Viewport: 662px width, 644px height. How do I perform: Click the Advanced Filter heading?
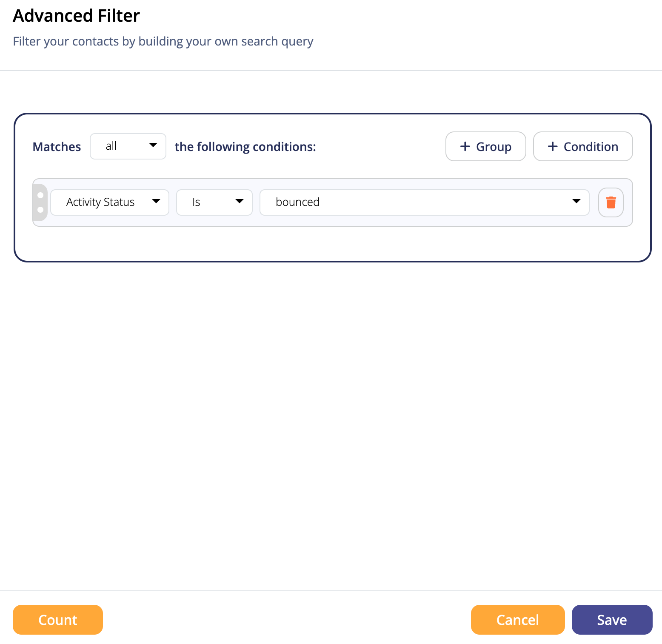77,16
